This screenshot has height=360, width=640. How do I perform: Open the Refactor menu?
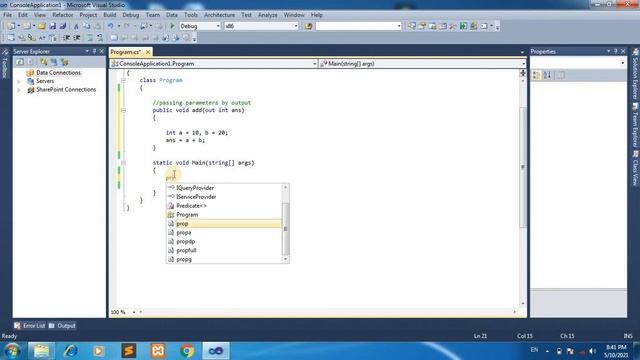[x=62, y=15]
